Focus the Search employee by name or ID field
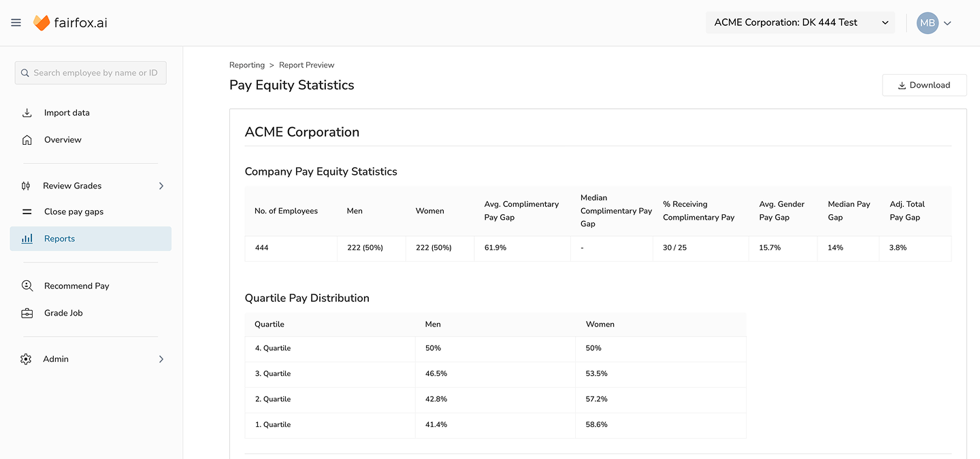Viewport: 980px width, 459px height. (x=91, y=73)
